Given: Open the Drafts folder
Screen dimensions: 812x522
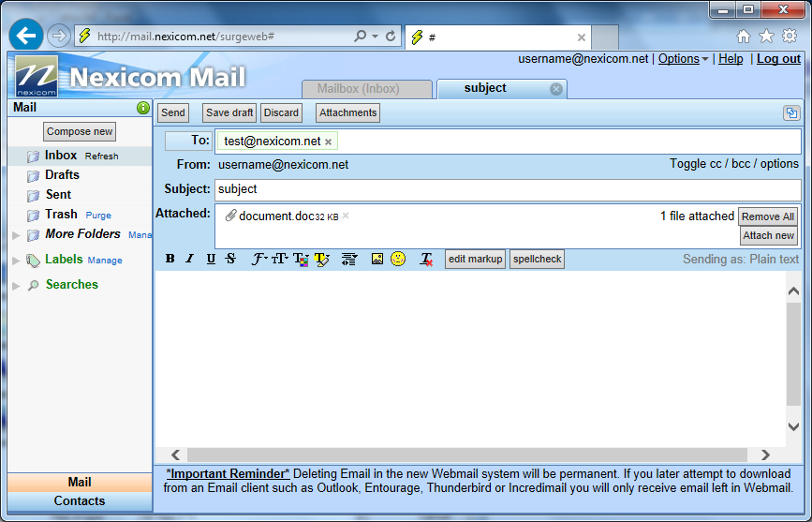Looking at the screenshot, I should 62,175.
